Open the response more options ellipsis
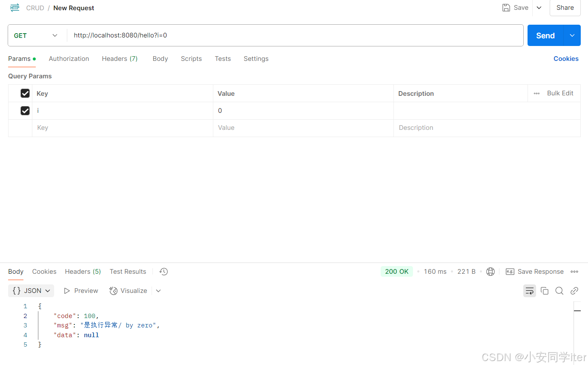 click(574, 272)
